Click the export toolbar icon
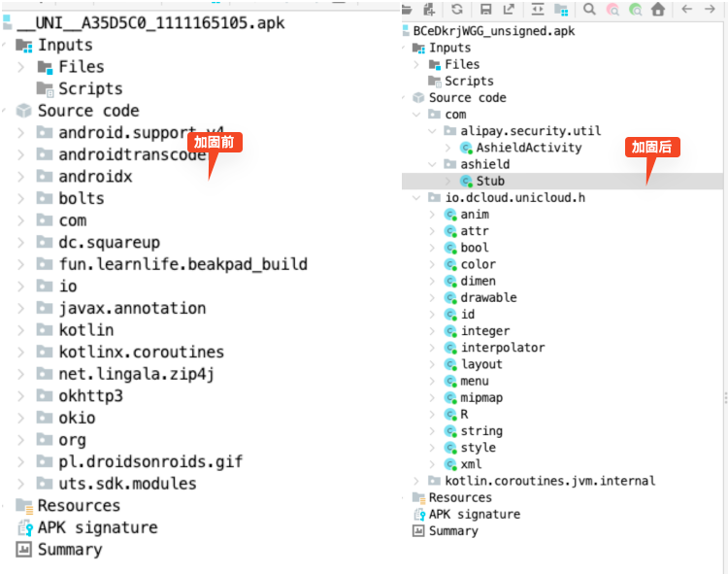The image size is (728, 574). click(x=509, y=10)
